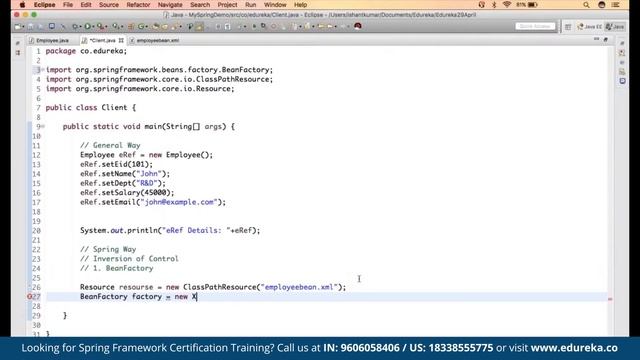Screen dimensions: 640x360
Task: Collapse the main method at line 9
Action: coord(43,127)
